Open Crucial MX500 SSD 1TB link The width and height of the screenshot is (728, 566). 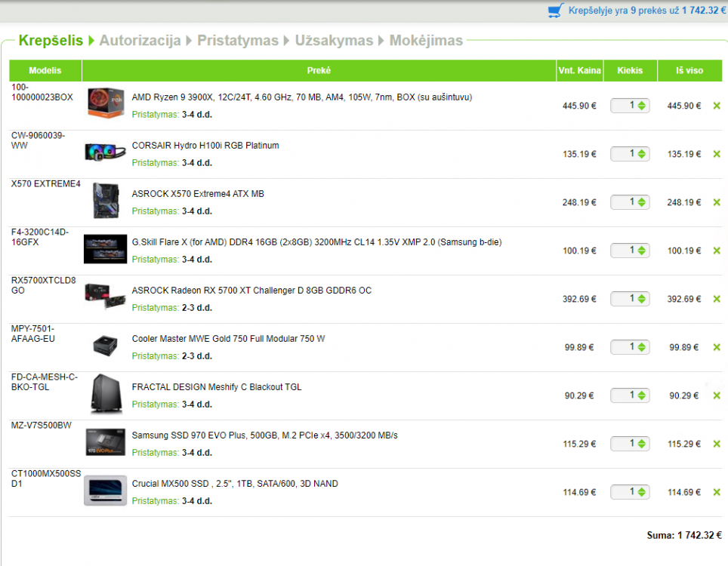235,484
